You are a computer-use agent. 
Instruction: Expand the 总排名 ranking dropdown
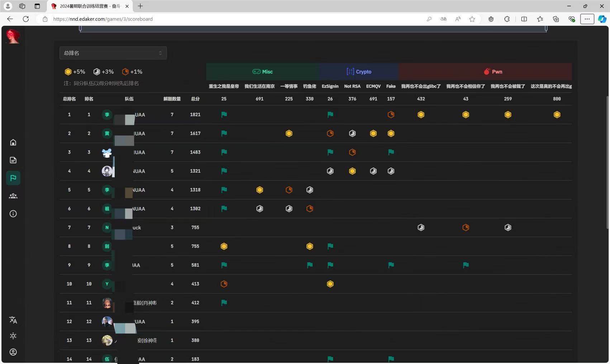pos(113,53)
